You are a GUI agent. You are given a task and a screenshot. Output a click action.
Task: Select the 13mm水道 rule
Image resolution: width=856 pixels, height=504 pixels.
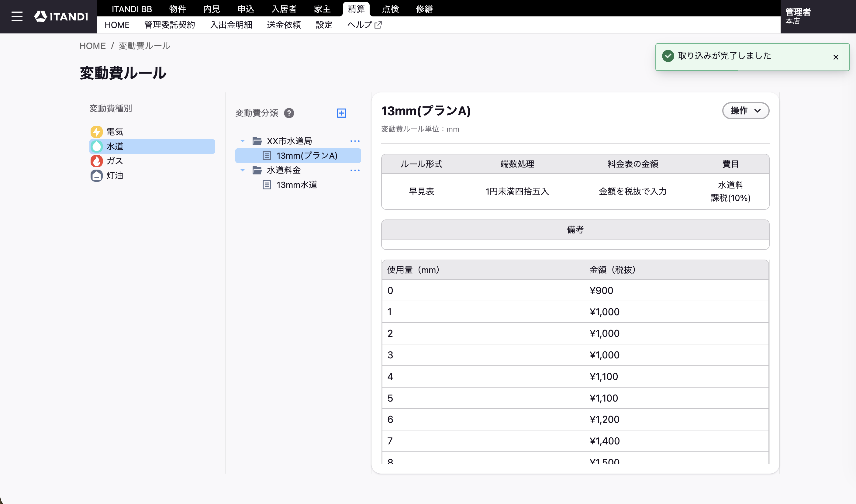pos(298,185)
